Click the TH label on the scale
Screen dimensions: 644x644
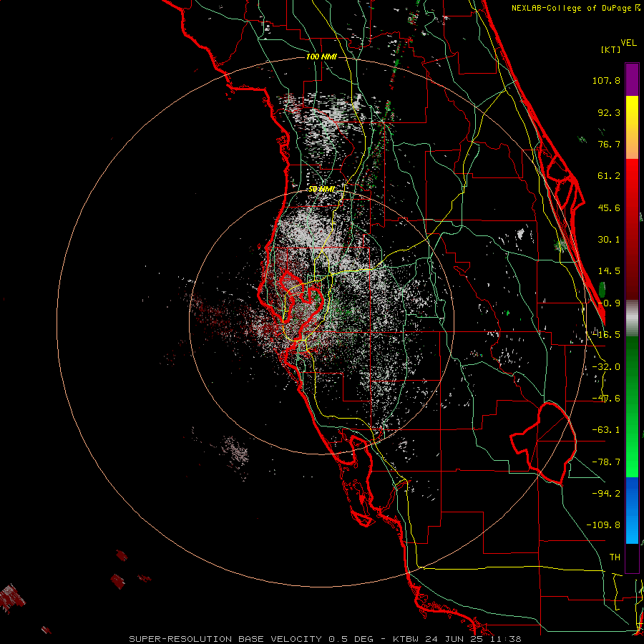coord(615,557)
